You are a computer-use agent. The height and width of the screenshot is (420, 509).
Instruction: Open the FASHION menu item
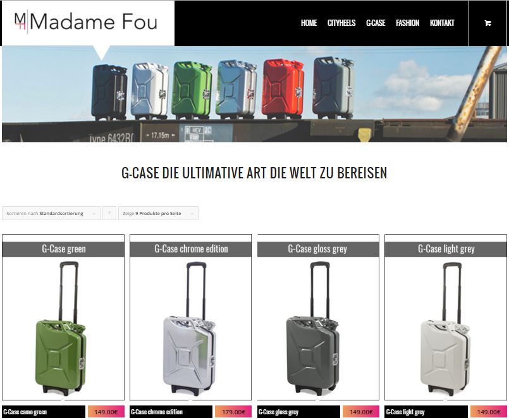(x=407, y=23)
